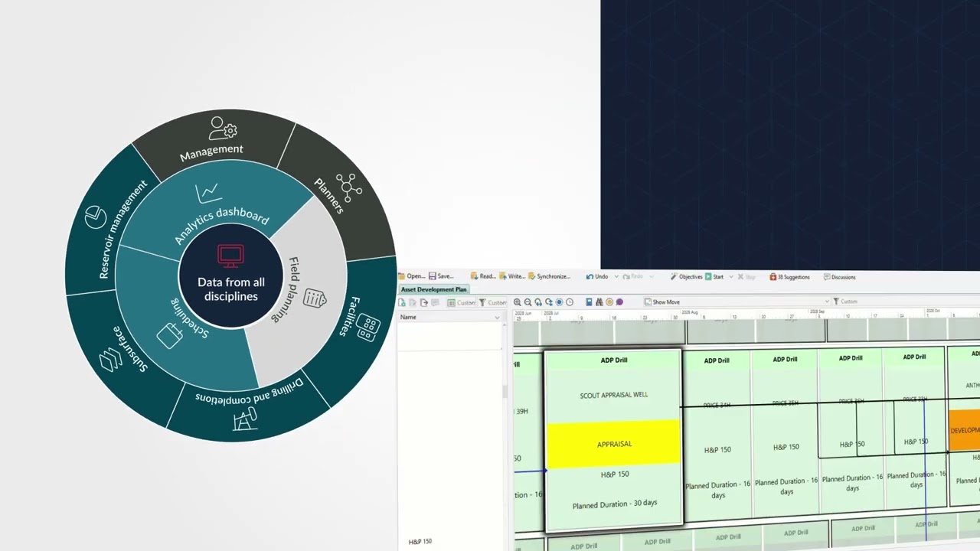Open the Custom filter in the left panel
Image resolution: width=980 pixels, height=551 pixels.
pos(492,302)
